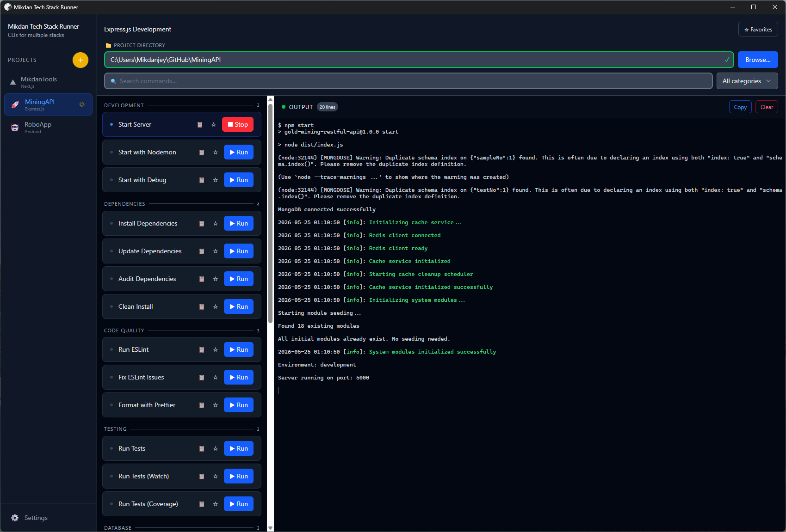Browse for a project directory
This screenshot has width=786, height=532.
(x=758, y=60)
